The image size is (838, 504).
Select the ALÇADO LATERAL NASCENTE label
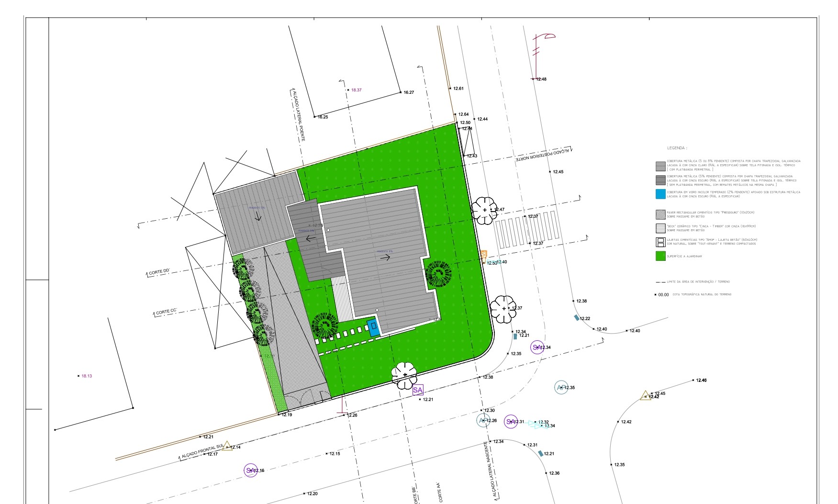click(x=491, y=470)
